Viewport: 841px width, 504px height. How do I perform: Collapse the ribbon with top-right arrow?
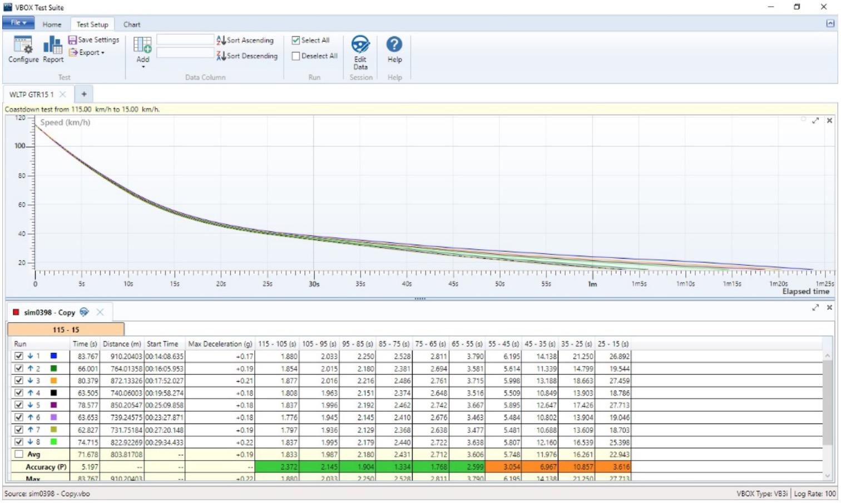pos(830,23)
